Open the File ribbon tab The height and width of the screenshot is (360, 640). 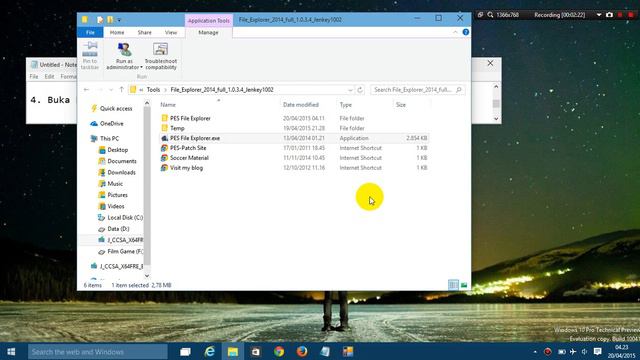pyautogui.click(x=90, y=32)
